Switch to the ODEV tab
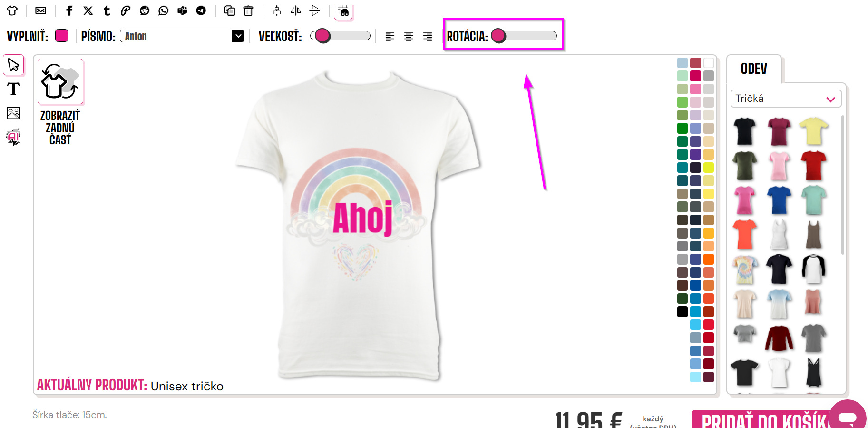 [754, 69]
